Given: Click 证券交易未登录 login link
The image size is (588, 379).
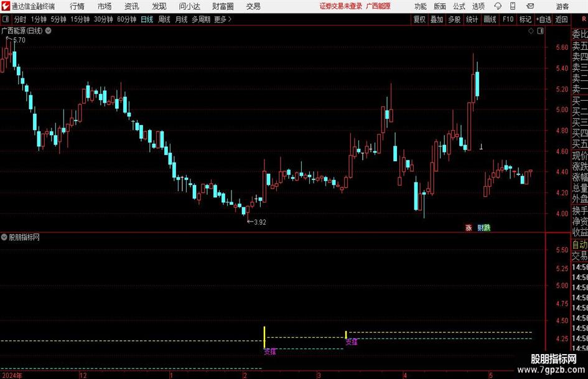Looking at the screenshot, I should tap(341, 6).
